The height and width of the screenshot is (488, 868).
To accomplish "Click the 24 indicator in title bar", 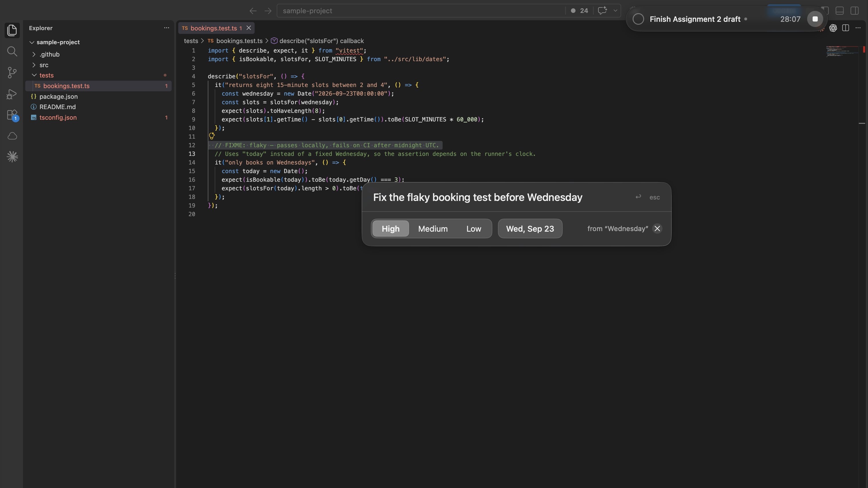I will (x=580, y=11).
